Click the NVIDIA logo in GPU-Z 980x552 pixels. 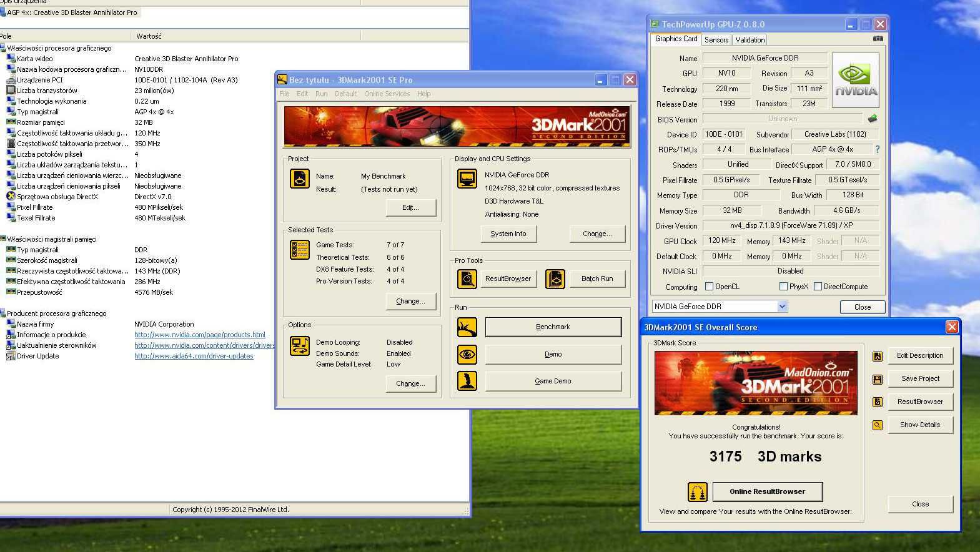(x=855, y=80)
